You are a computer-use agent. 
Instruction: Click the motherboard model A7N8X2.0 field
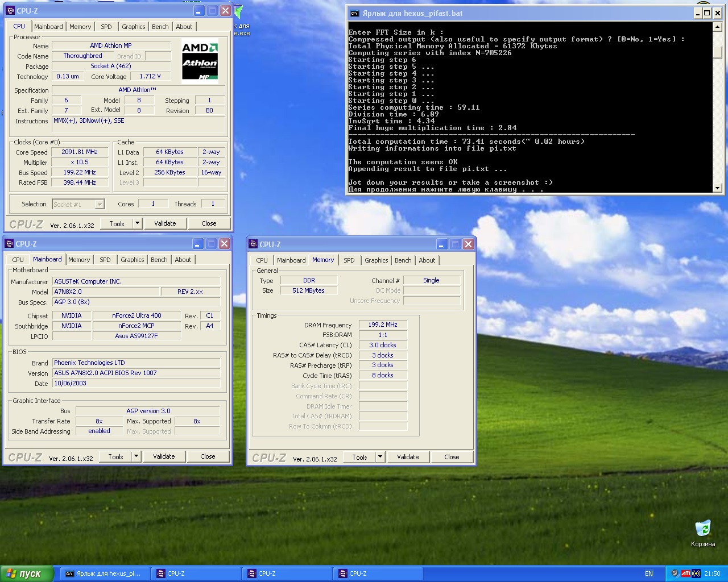click(106, 292)
